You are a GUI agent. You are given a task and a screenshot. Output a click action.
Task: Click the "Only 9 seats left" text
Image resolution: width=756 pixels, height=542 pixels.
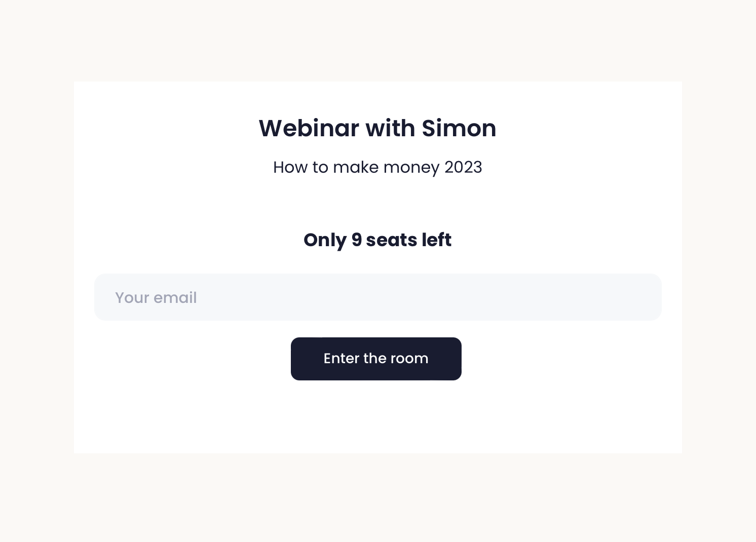pyautogui.click(x=377, y=240)
